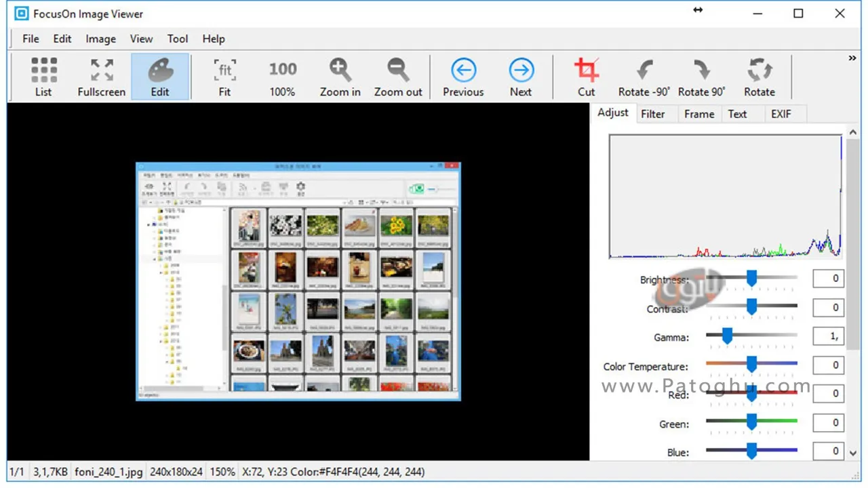
Task: Click the Gamma slider handle
Action: coord(727,336)
